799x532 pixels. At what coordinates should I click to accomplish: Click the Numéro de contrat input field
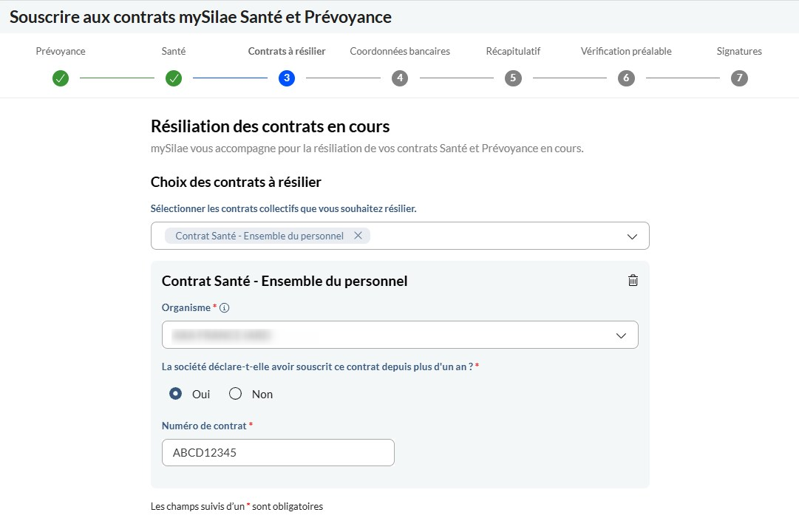pos(278,452)
